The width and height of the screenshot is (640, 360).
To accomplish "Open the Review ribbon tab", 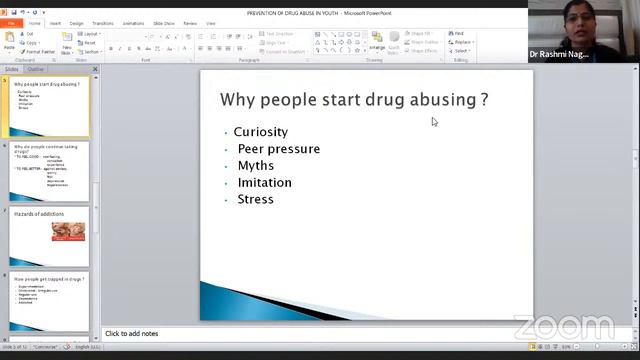I will (x=190, y=24).
